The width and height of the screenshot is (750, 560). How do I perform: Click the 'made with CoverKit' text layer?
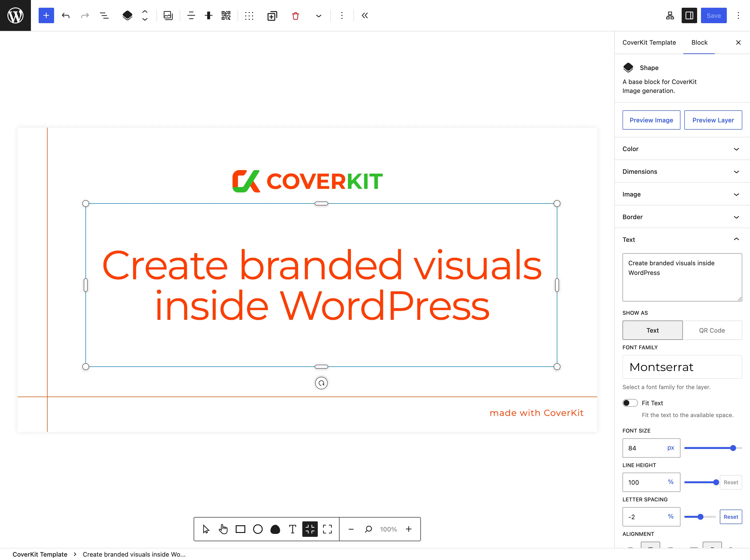coord(537,413)
